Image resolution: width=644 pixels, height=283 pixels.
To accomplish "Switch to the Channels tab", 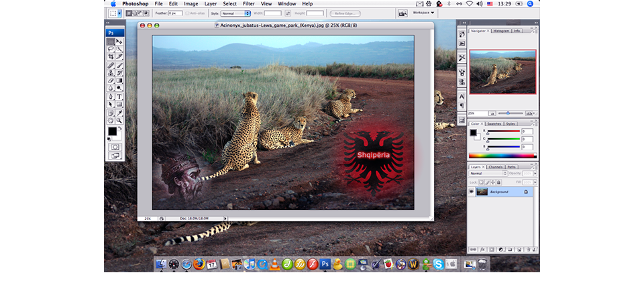I will tap(496, 167).
